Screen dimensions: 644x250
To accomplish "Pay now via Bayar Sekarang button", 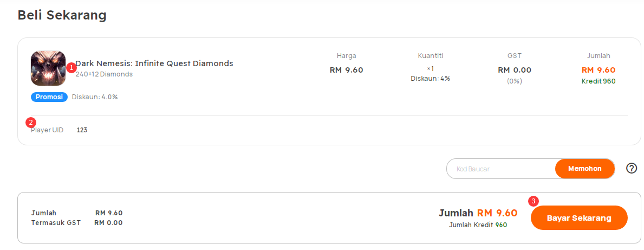I will [x=579, y=218].
